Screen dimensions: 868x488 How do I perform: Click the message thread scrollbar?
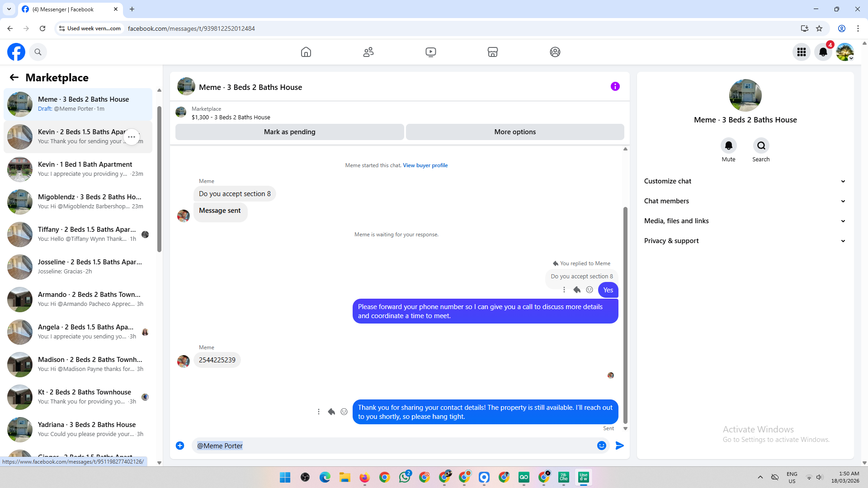click(625, 315)
